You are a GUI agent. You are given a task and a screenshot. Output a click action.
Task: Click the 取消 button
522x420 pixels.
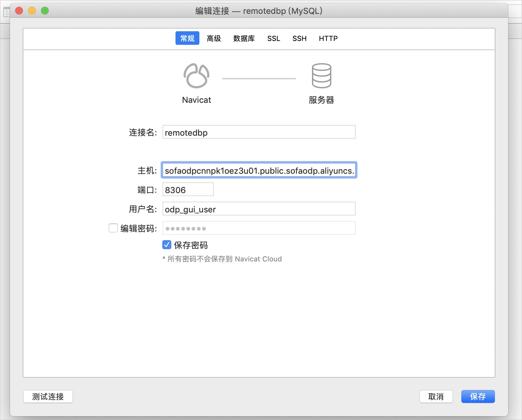coord(436,396)
